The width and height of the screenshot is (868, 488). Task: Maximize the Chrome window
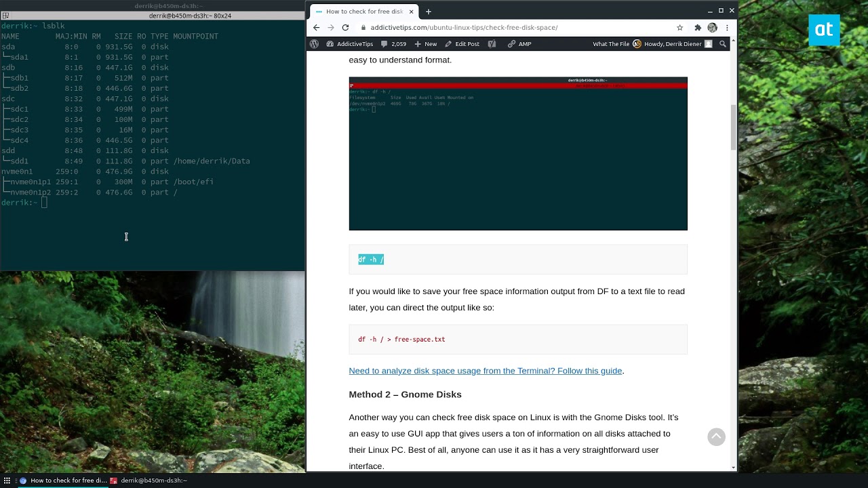coord(721,11)
